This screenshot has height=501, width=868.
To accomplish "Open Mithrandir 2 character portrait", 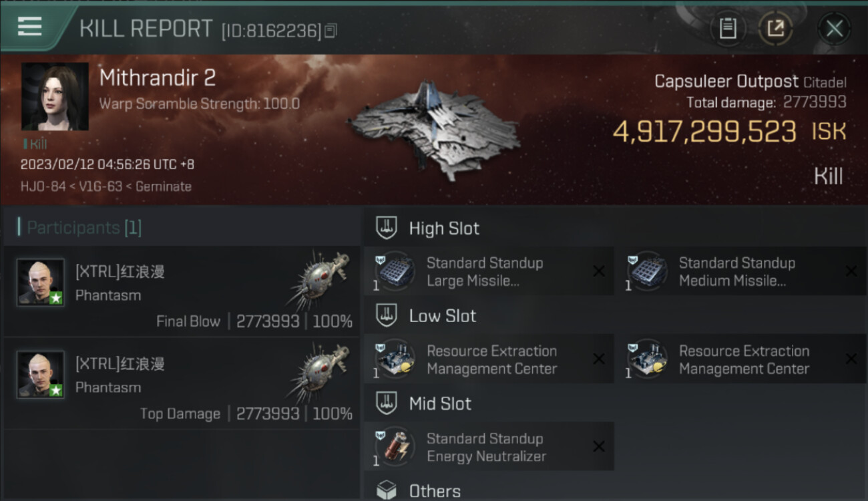I will pos(55,97).
